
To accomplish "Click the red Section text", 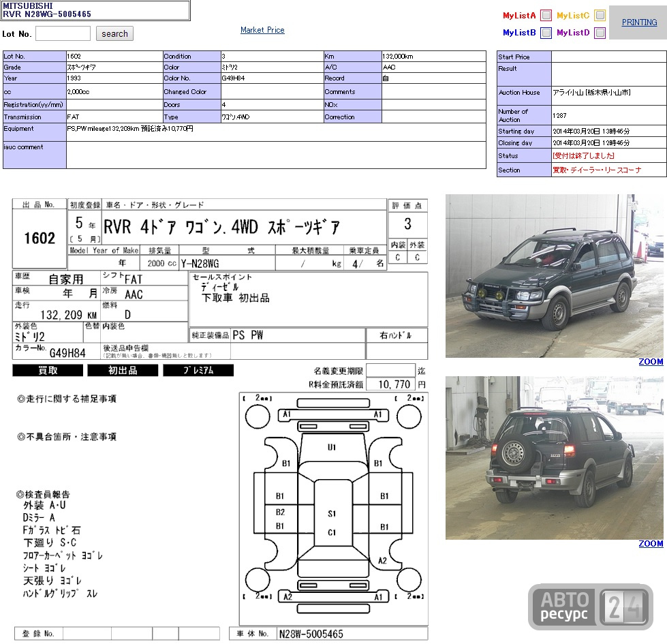I will coord(597,170).
